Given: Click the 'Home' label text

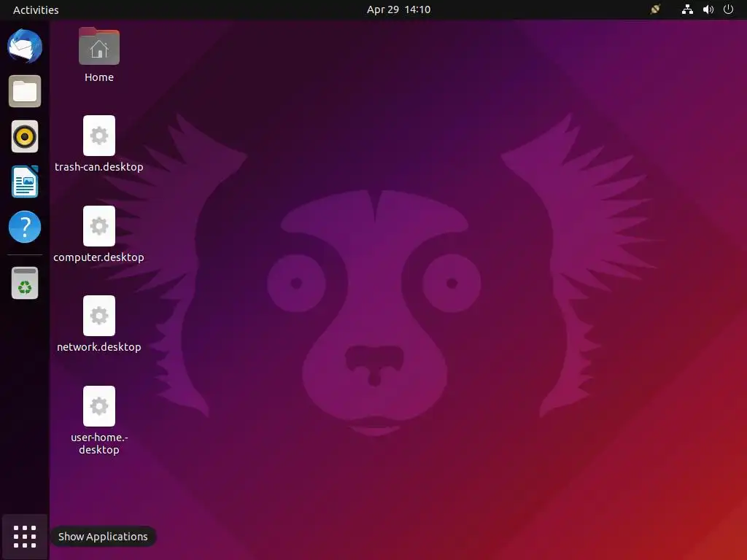Looking at the screenshot, I should pyautogui.click(x=99, y=77).
